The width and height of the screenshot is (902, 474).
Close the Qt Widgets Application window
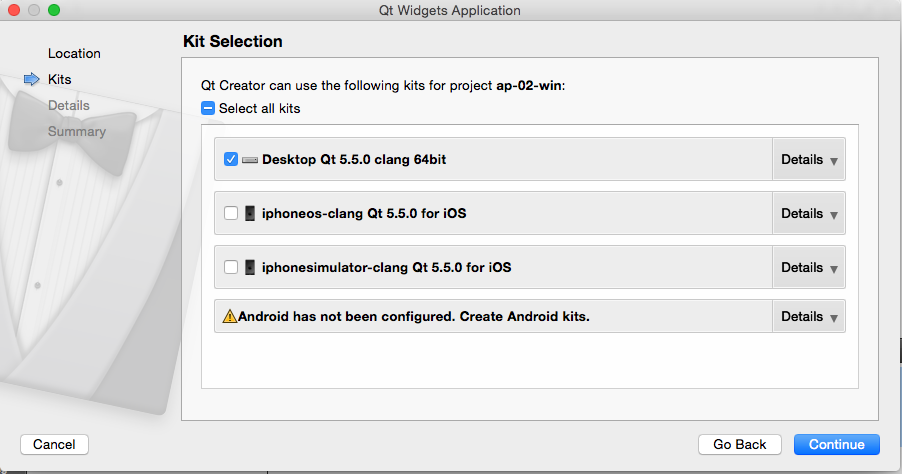click(14, 10)
